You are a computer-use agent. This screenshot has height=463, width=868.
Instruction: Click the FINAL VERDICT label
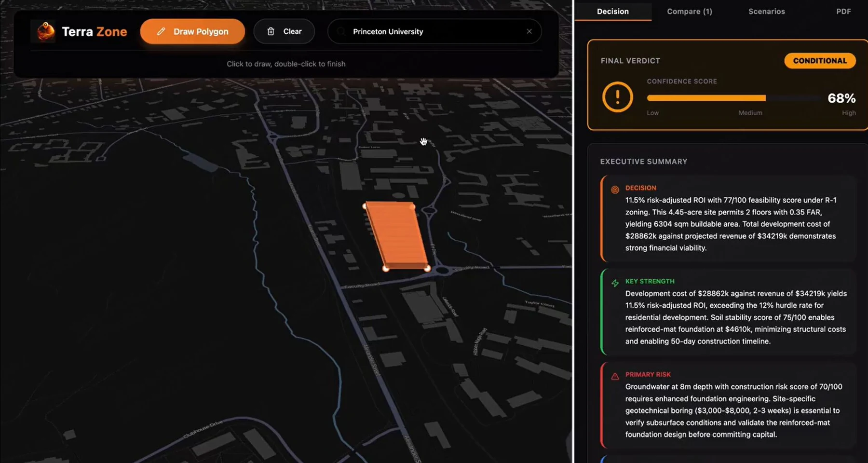point(630,61)
